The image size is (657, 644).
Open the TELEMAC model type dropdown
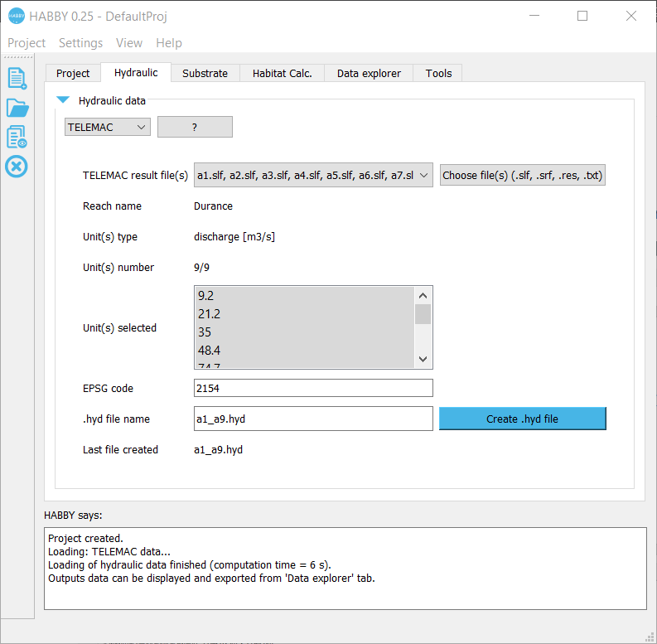coord(107,127)
